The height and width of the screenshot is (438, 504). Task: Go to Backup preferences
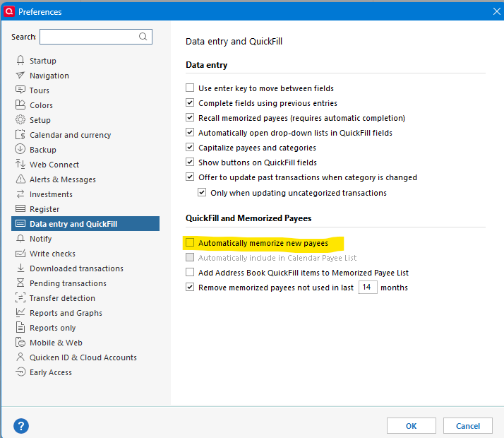point(85,150)
